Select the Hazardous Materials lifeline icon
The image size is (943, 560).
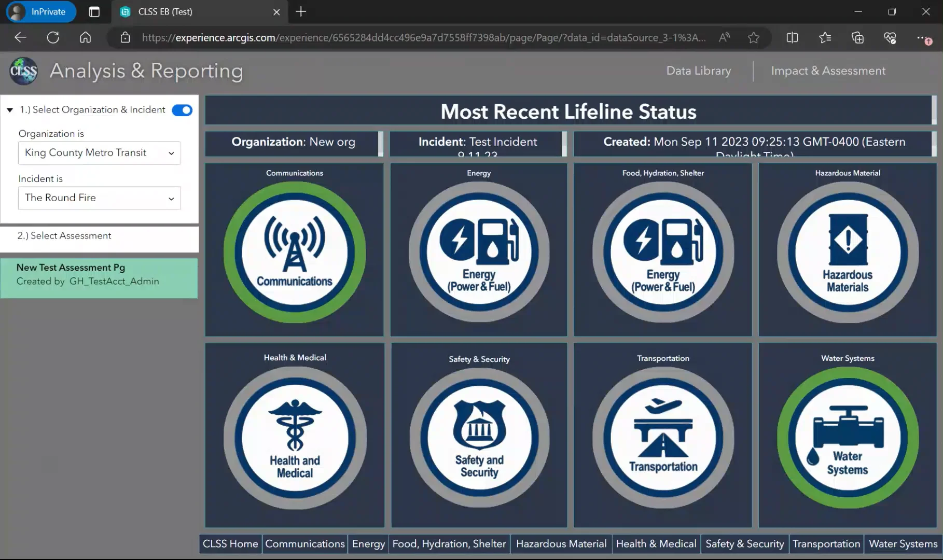pos(847,250)
